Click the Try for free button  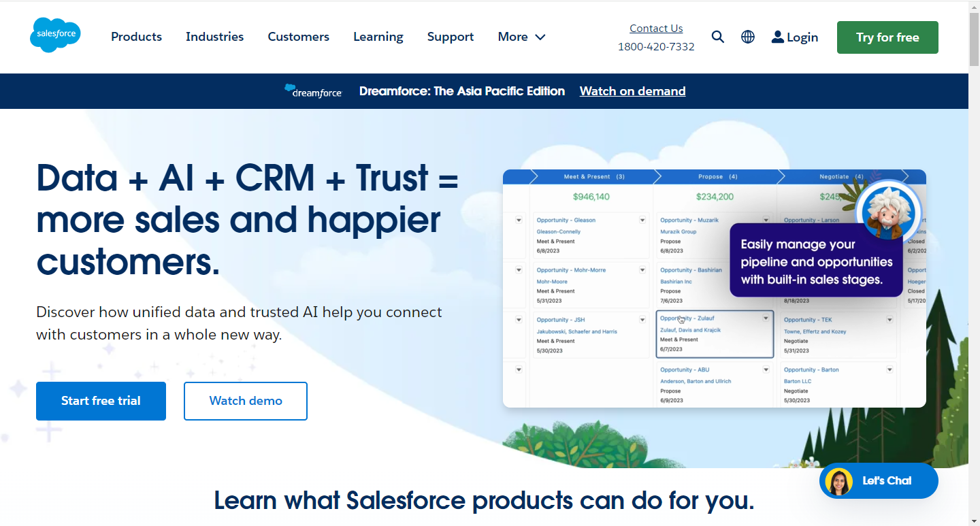(887, 37)
